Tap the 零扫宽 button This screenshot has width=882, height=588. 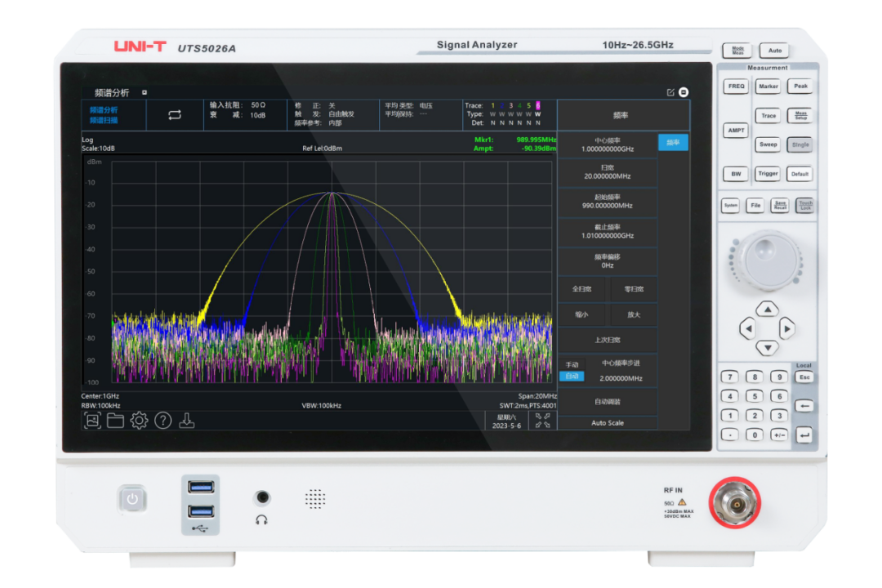click(634, 288)
